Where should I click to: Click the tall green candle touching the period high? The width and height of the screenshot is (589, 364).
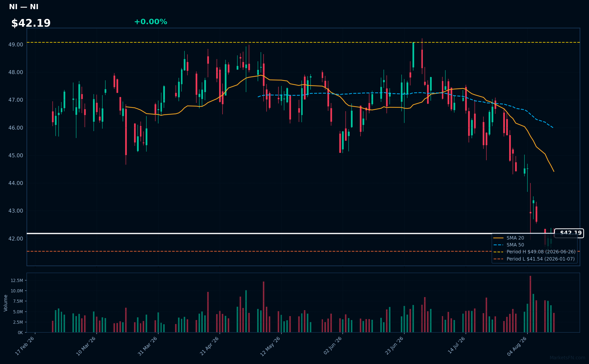413,55
